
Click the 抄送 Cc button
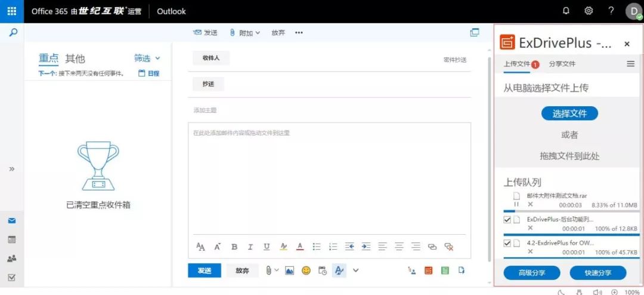coord(208,84)
